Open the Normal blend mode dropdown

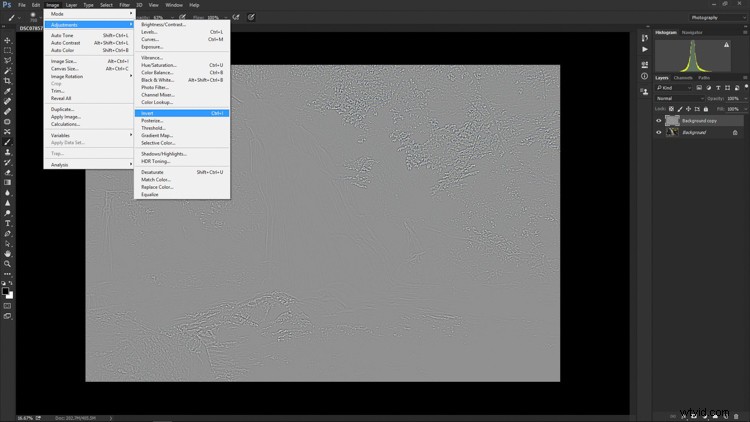[x=675, y=98]
